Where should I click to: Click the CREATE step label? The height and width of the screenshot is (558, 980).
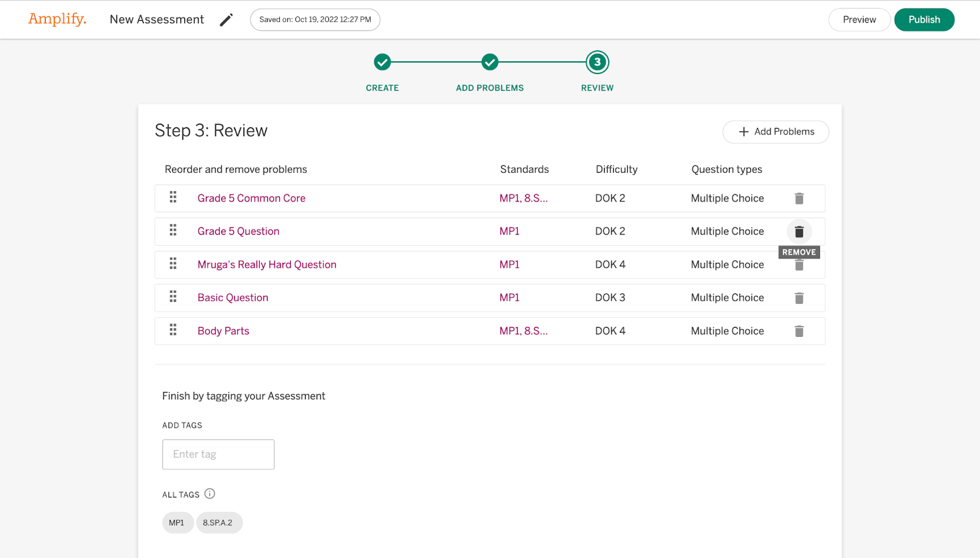[x=382, y=88]
